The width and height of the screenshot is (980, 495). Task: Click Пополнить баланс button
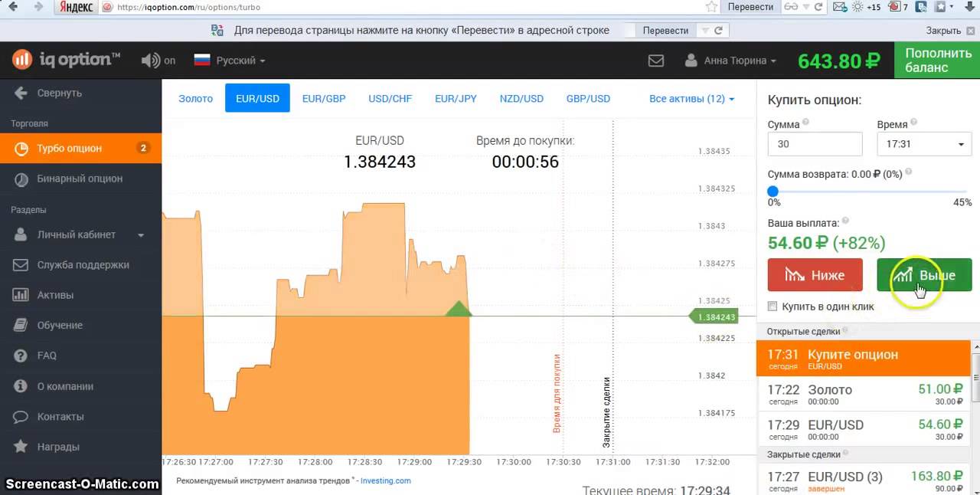coord(937,60)
